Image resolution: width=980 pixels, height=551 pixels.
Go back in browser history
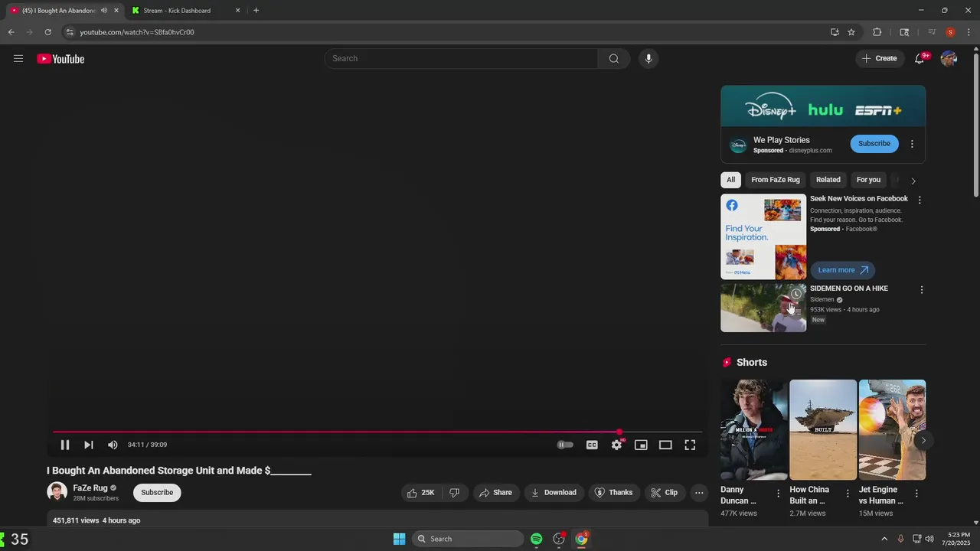coord(11,32)
